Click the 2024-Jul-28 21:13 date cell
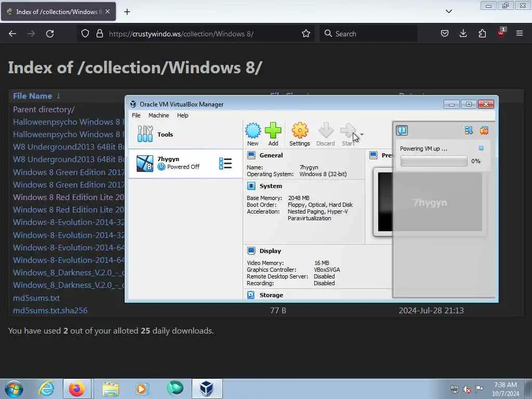The width and height of the screenshot is (532, 399). pos(431,311)
